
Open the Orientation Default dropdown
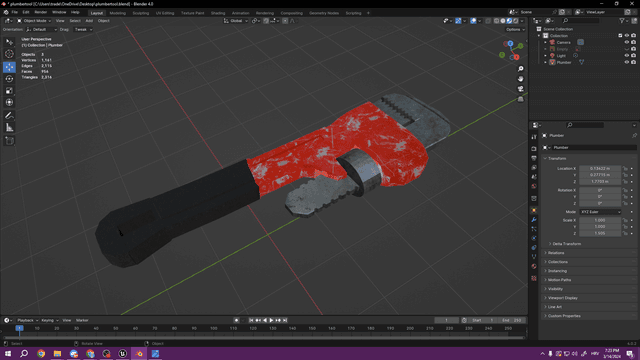click(41, 29)
